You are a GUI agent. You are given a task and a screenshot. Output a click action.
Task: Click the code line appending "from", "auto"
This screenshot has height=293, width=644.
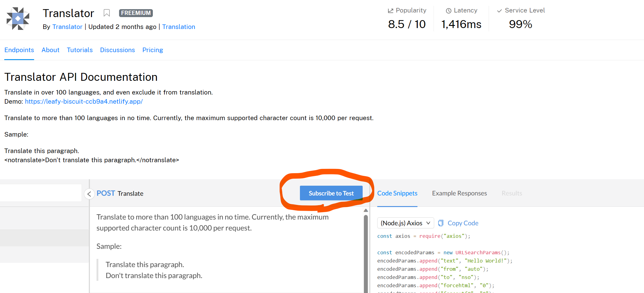pos(433,269)
